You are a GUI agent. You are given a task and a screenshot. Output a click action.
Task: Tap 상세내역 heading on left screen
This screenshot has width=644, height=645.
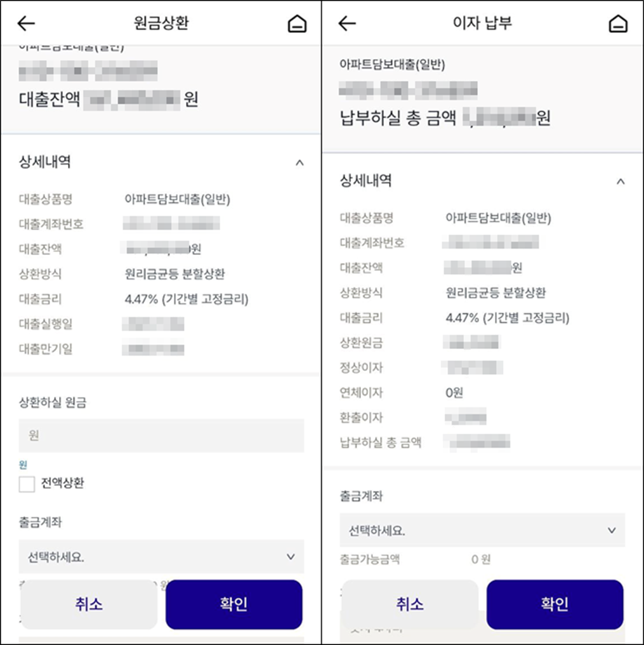point(45,162)
